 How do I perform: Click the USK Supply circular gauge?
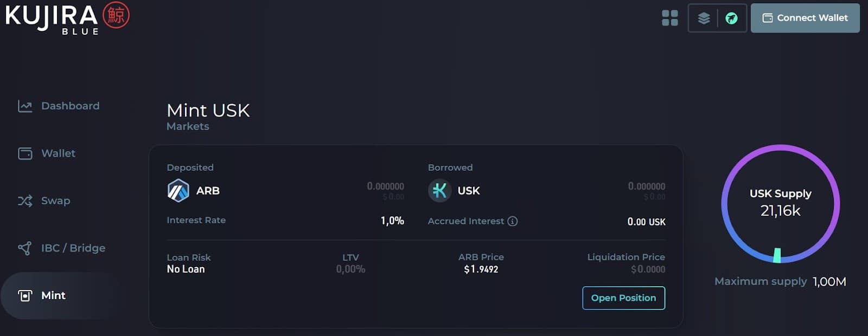pos(780,203)
